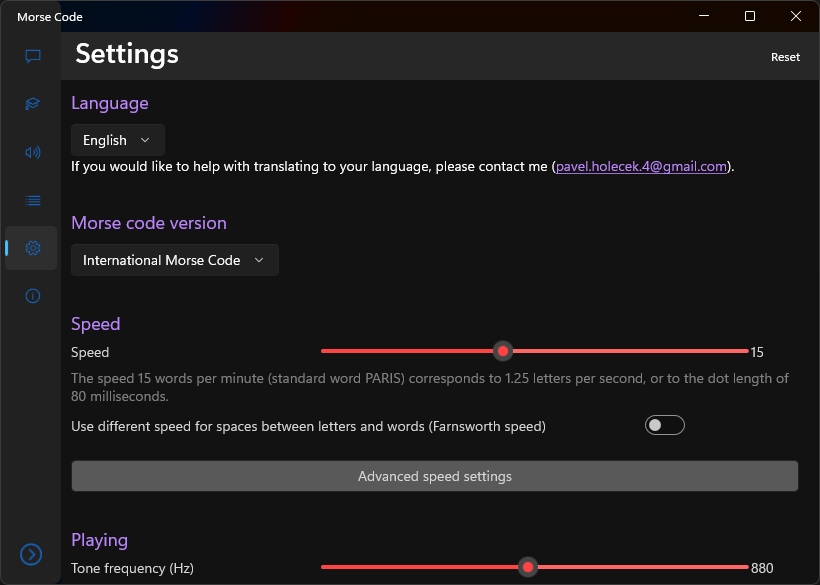Image resolution: width=820 pixels, height=585 pixels.
Task: Open the translator chat bubble page
Action: coord(32,56)
